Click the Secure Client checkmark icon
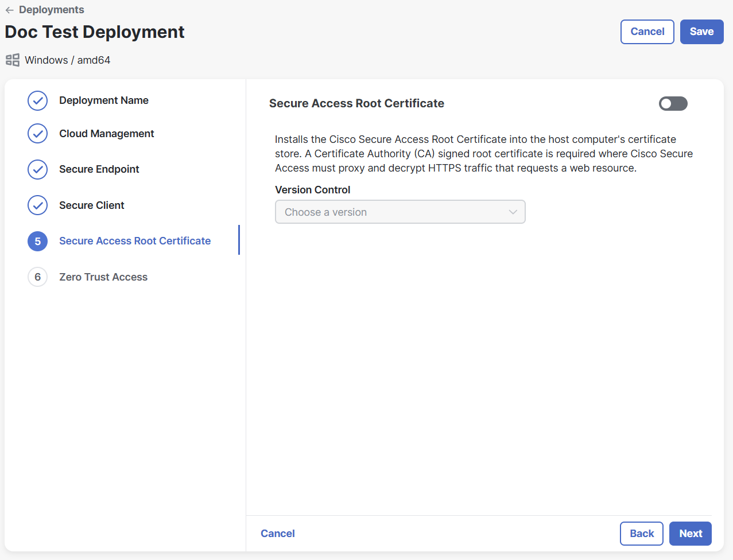 (x=38, y=205)
